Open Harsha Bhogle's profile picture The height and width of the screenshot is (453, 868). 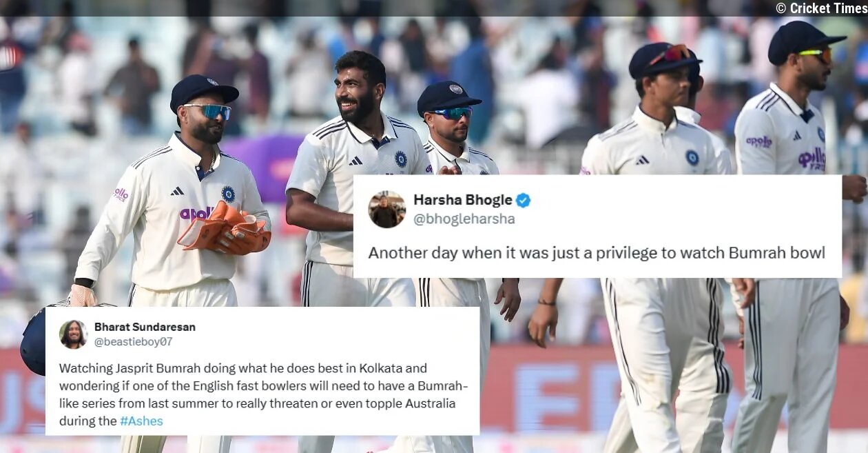[x=387, y=210]
